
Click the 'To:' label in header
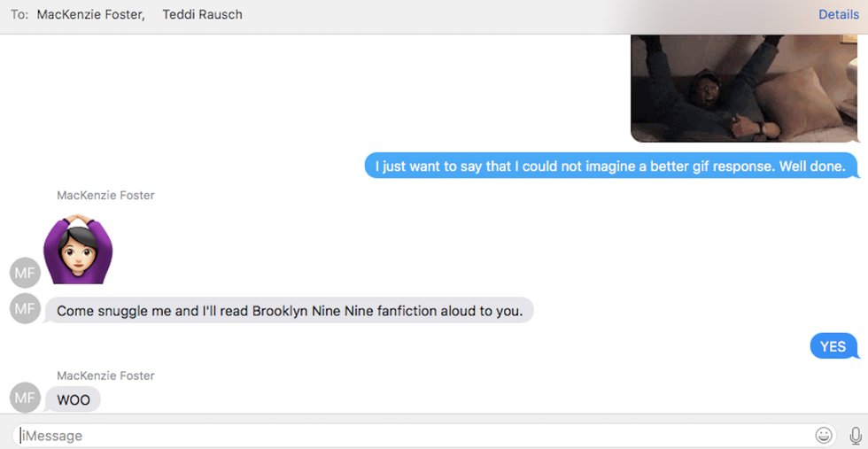coord(19,14)
